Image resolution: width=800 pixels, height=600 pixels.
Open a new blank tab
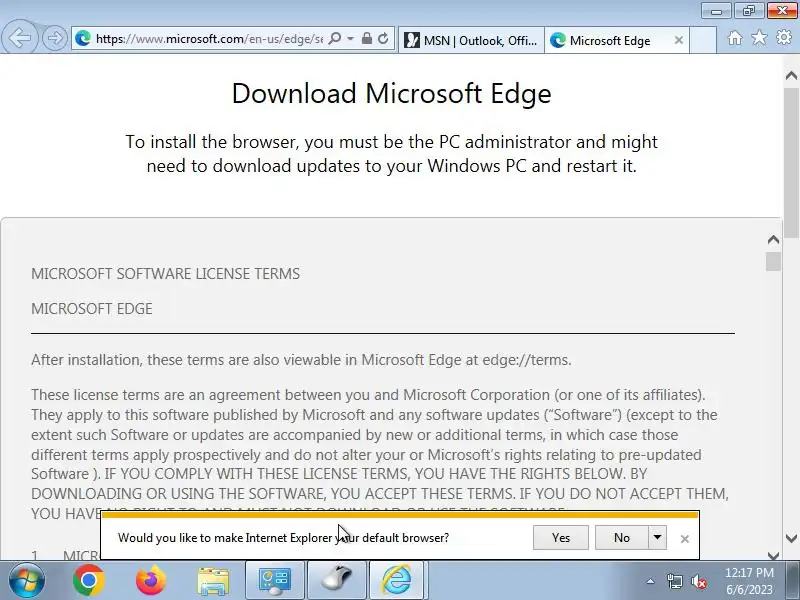tap(703, 40)
